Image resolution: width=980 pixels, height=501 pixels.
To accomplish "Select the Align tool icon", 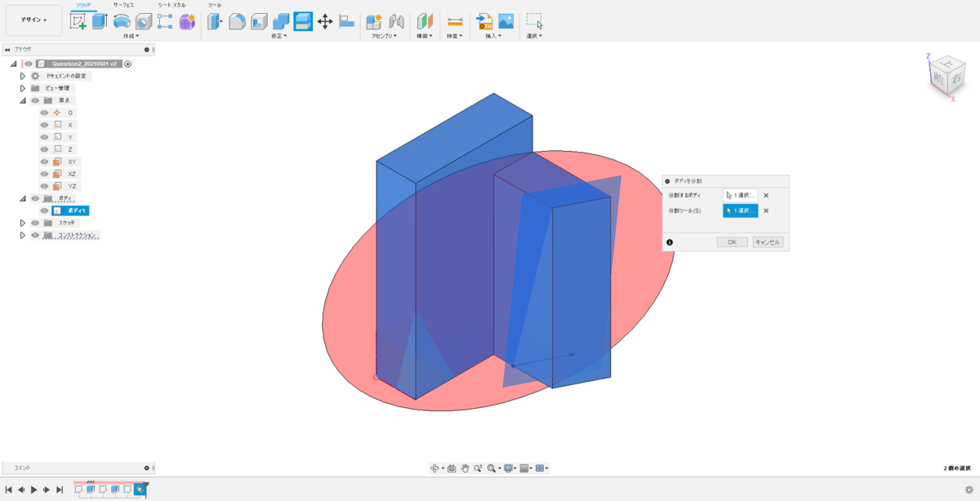I will pos(347,22).
